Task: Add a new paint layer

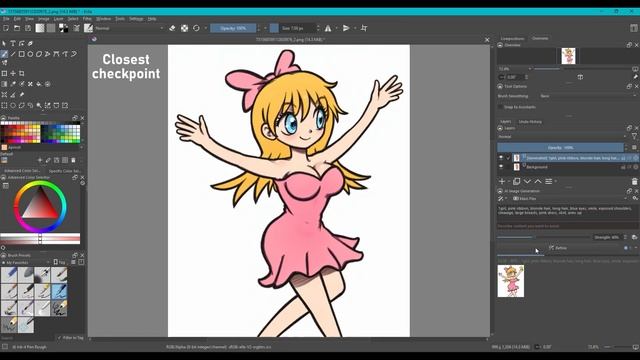Action: coord(502,181)
